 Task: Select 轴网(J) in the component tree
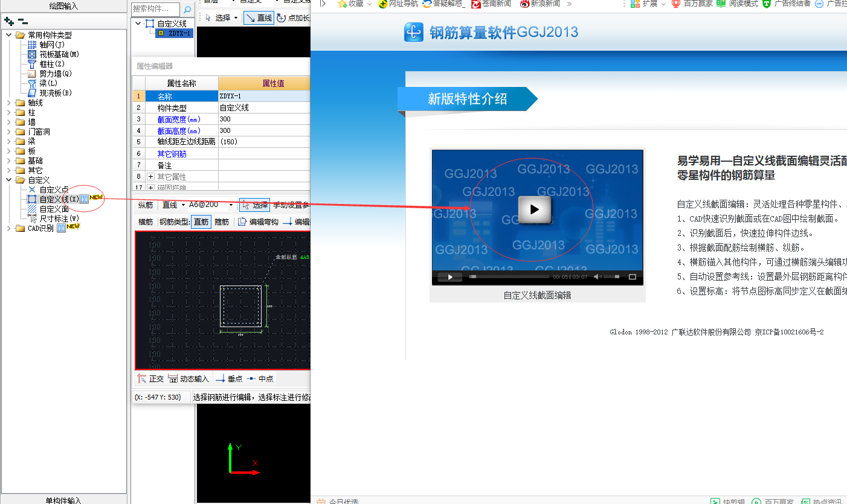click(52, 45)
